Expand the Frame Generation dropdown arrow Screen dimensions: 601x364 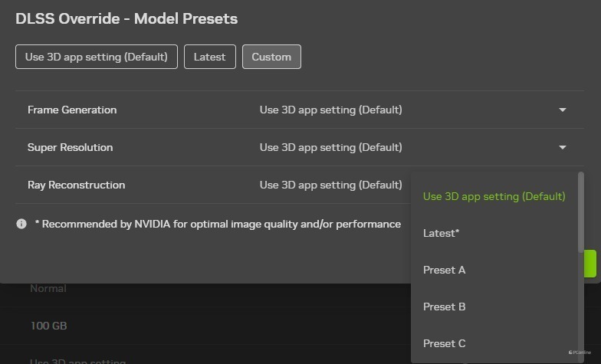[562, 110]
